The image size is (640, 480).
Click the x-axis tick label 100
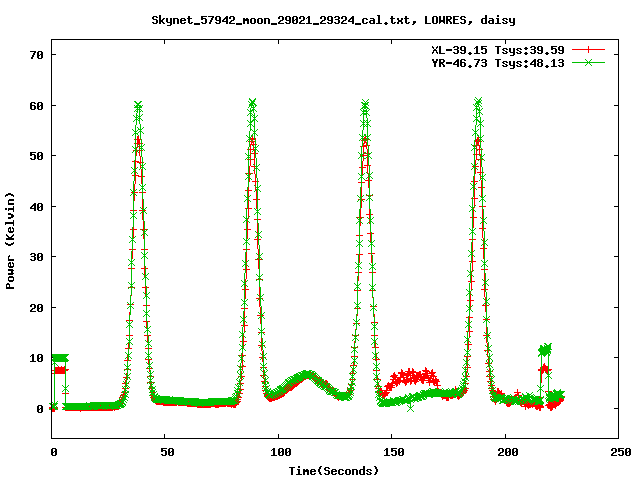pos(280,452)
